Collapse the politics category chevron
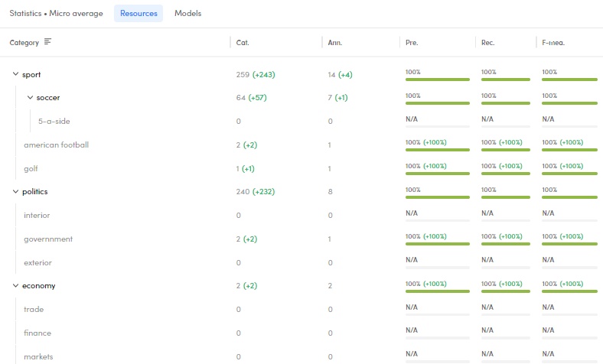The width and height of the screenshot is (603, 364). click(x=15, y=192)
